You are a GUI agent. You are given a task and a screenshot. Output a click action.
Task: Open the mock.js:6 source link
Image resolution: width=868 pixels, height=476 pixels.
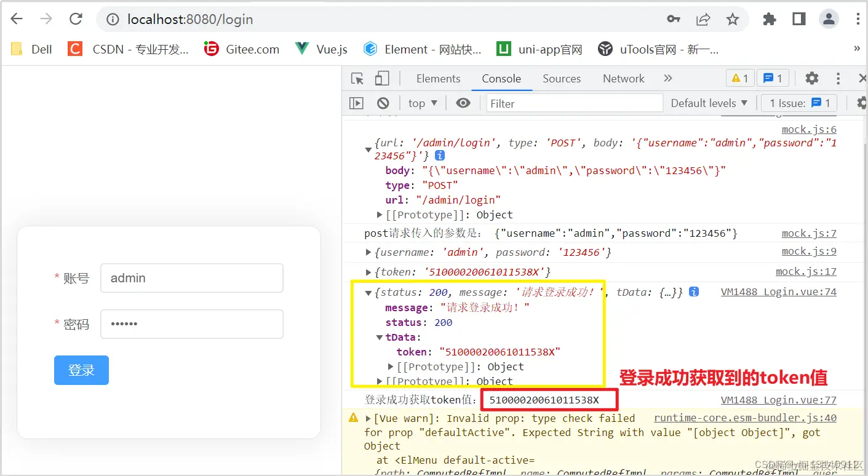[809, 129]
